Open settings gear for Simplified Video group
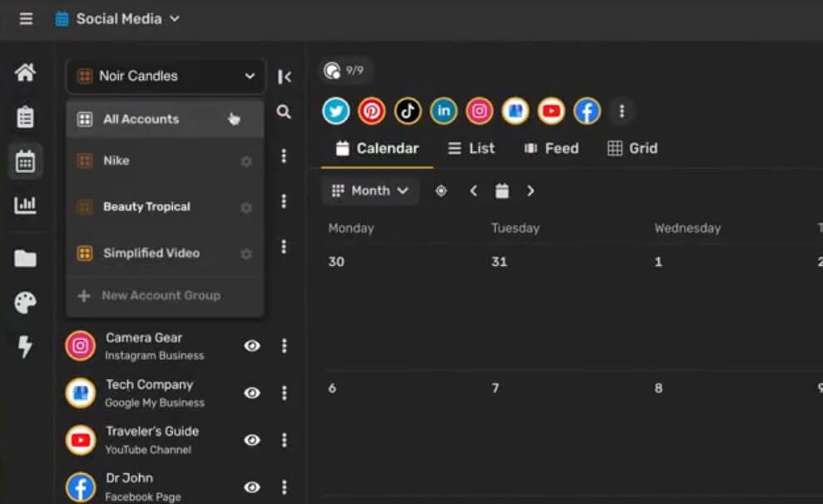The image size is (823, 504). click(246, 254)
